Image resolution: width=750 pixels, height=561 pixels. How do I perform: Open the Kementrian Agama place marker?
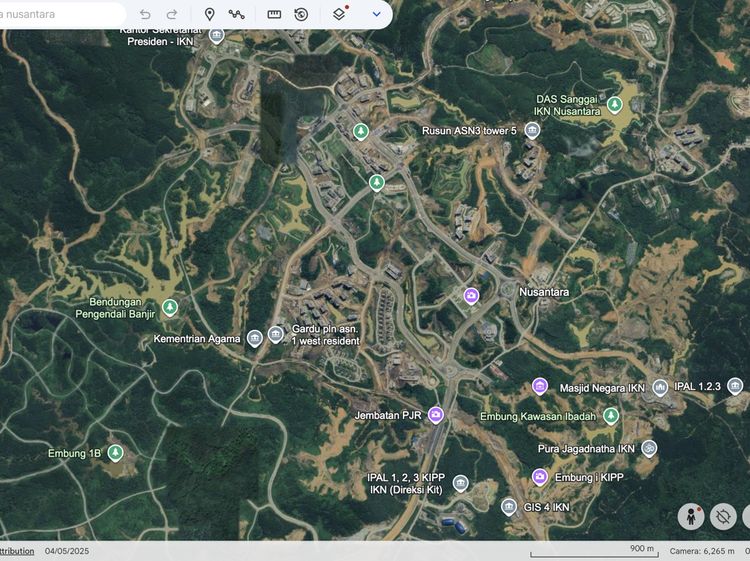pyautogui.click(x=255, y=338)
